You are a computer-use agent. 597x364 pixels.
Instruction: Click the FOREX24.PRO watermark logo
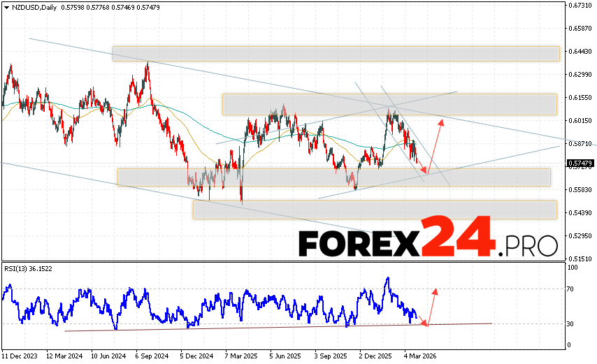click(x=428, y=241)
